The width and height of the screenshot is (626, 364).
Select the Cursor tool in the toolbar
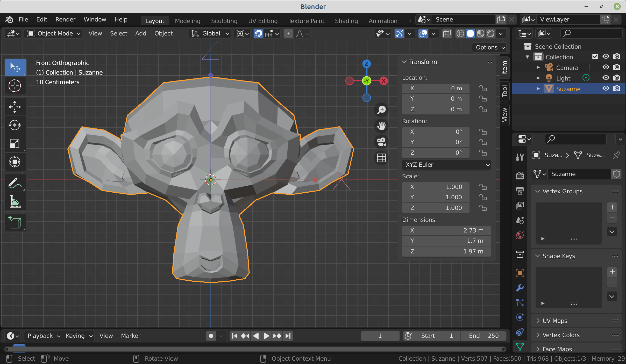(x=15, y=86)
